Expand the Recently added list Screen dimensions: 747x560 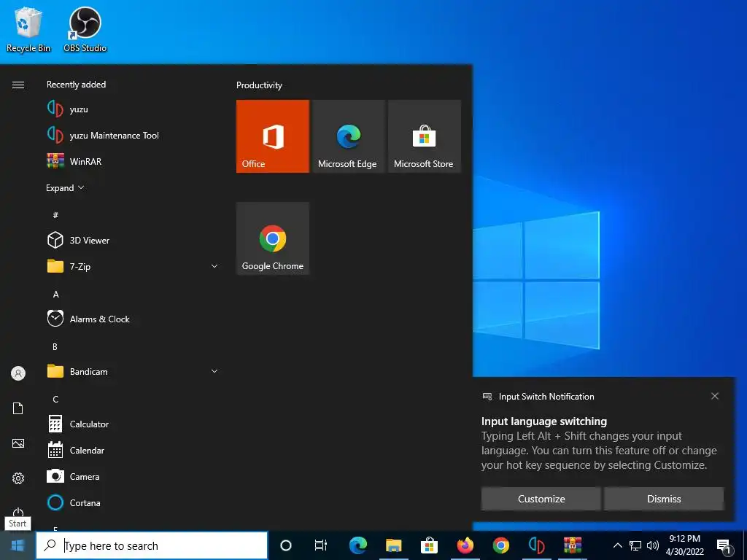pyautogui.click(x=65, y=187)
